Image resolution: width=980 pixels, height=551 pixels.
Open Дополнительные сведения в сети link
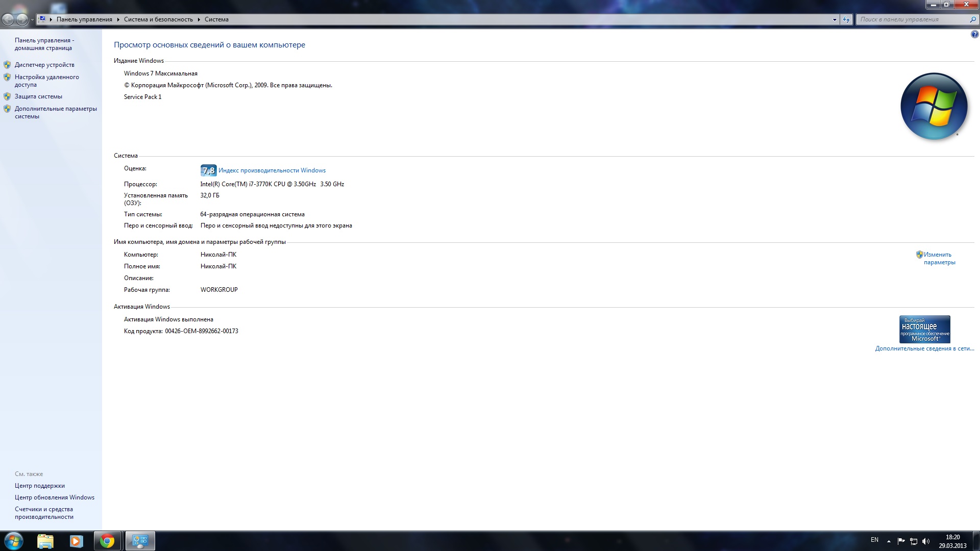pos(924,348)
